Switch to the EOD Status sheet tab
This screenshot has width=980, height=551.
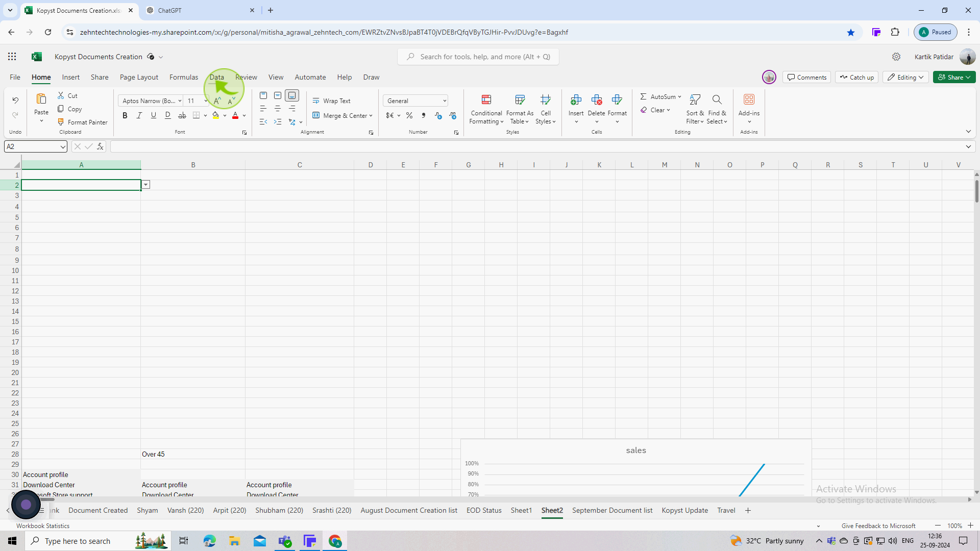pos(484,510)
